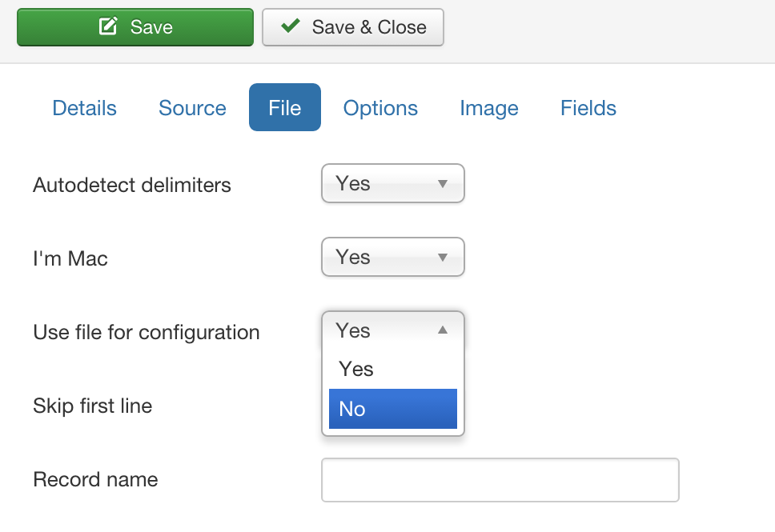Click the Autodetect delimiters dropdown arrow
The width and height of the screenshot is (775, 532).
point(443,184)
